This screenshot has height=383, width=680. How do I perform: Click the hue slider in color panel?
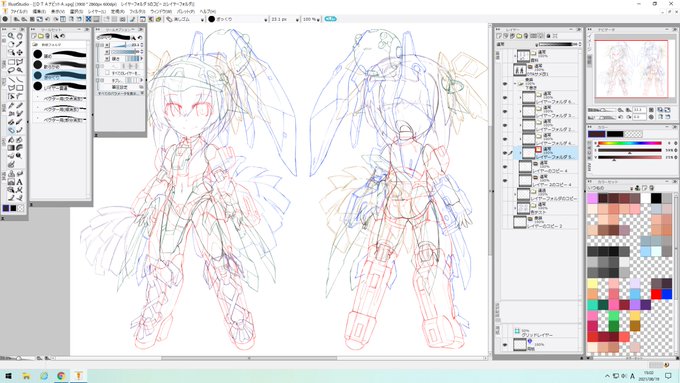630,143
